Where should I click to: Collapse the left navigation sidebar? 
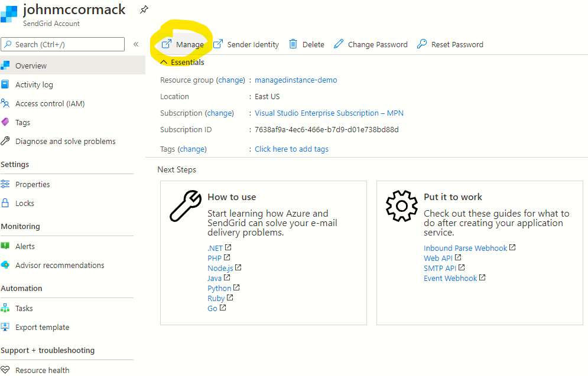pos(135,44)
